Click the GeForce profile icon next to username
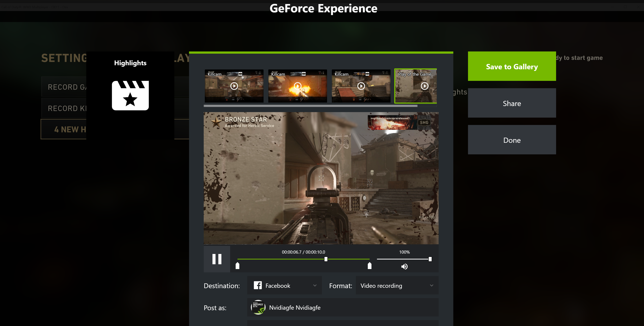 pos(258,307)
